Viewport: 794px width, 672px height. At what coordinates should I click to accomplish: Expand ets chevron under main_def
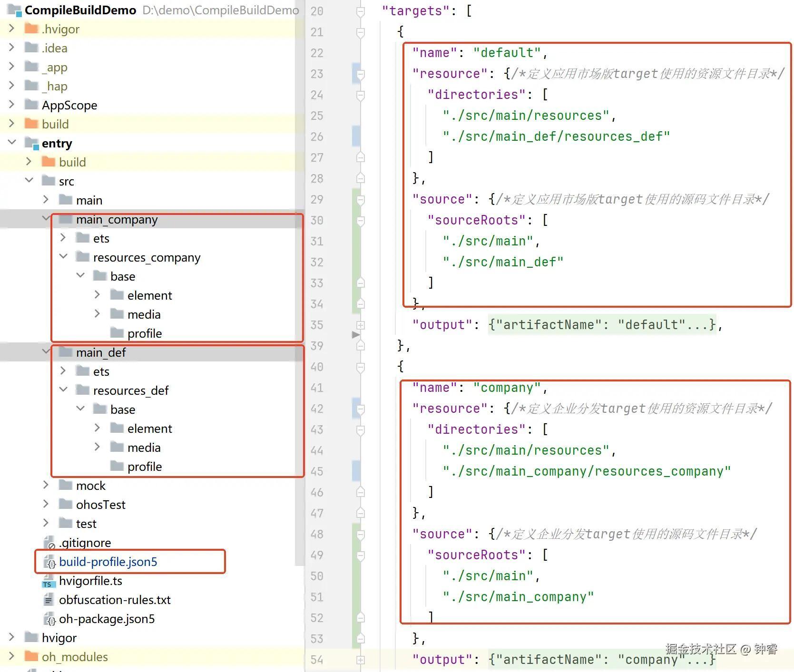tap(63, 370)
